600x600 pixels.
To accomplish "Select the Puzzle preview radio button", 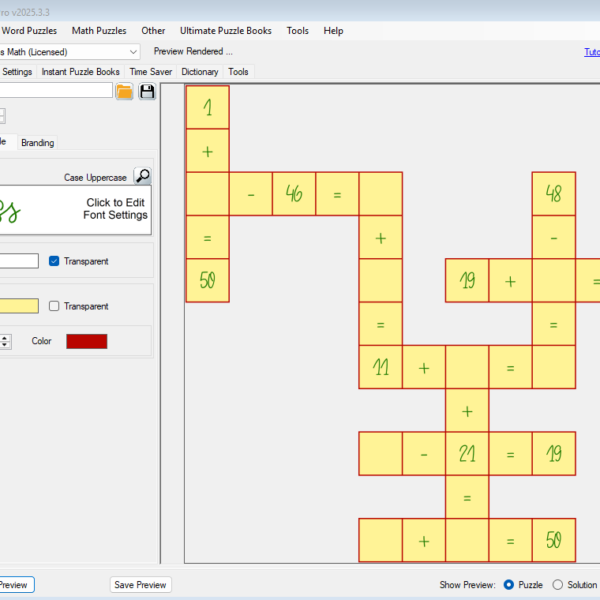I will tap(509, 584).
